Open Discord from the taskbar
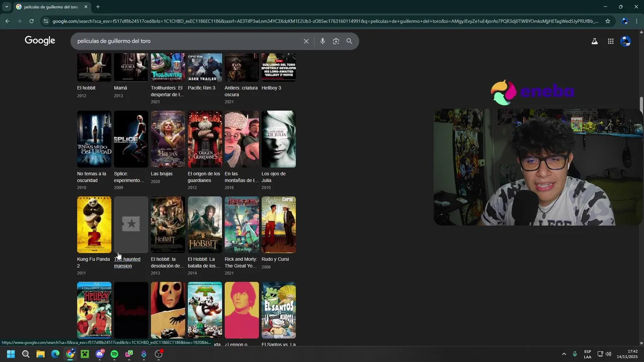The height and width of the screenshot is (362, 644). tap(100, 354)
